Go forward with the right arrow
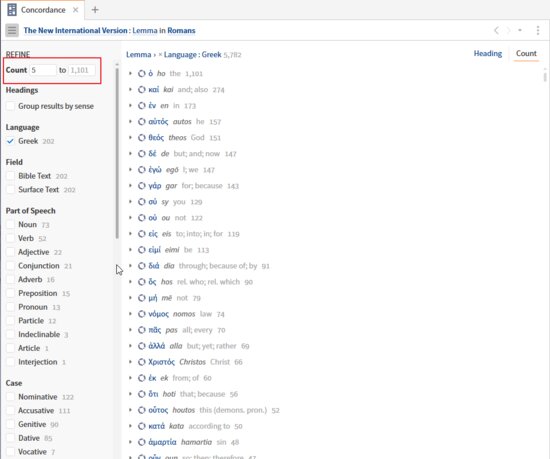The height and width of the screenshot is (459, 550). pyautogui.click(x=508, y=31)
